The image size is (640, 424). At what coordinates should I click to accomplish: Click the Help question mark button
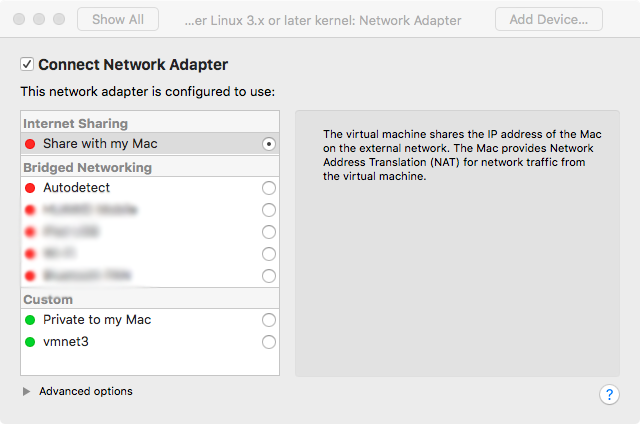pos(609,394)
